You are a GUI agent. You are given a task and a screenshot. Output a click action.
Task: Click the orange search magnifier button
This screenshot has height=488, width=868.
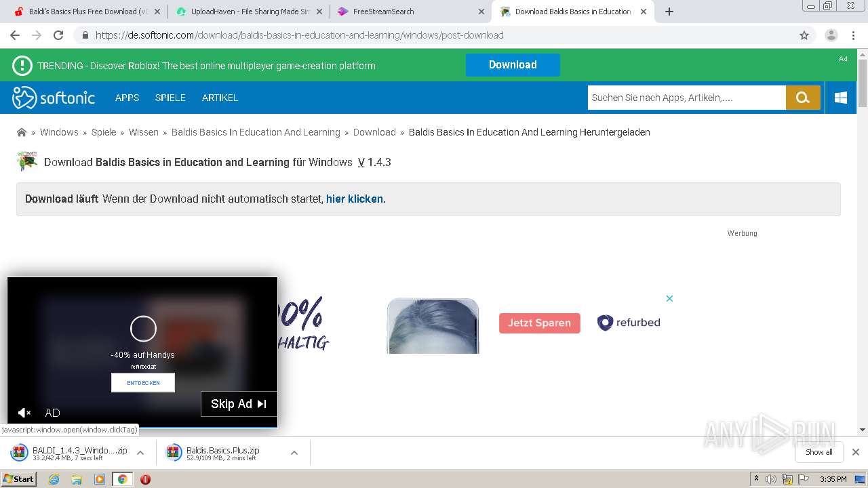click(803, 98)
